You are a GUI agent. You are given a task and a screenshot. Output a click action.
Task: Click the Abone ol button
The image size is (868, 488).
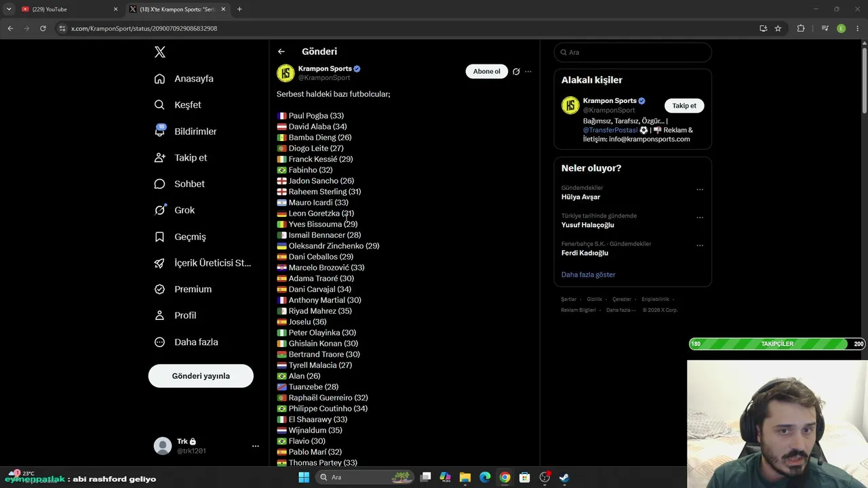pos(487,71)
